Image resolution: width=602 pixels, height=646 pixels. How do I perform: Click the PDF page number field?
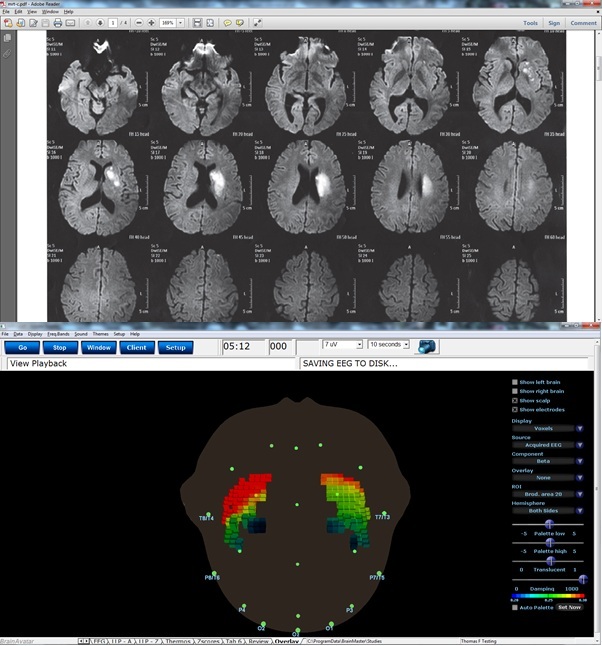pyautogui.click(x=112, y=22)
